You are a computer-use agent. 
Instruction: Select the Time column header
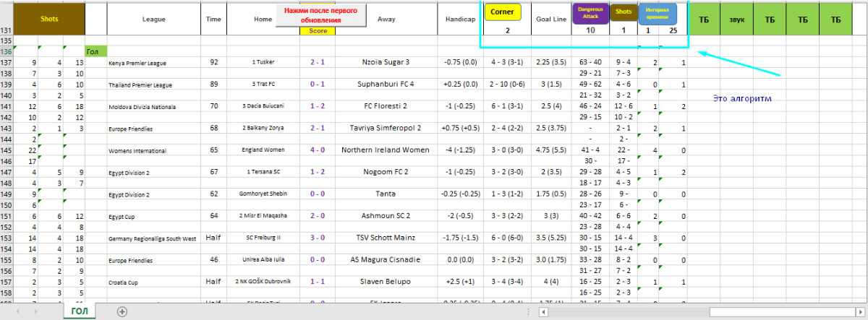pyautogui.click(x=213, y=20)
